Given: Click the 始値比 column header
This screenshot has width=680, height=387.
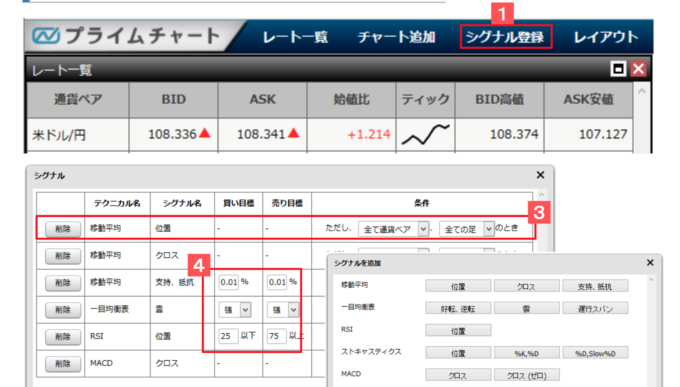Looking at the screenshot, I should [x=352, y=100].
